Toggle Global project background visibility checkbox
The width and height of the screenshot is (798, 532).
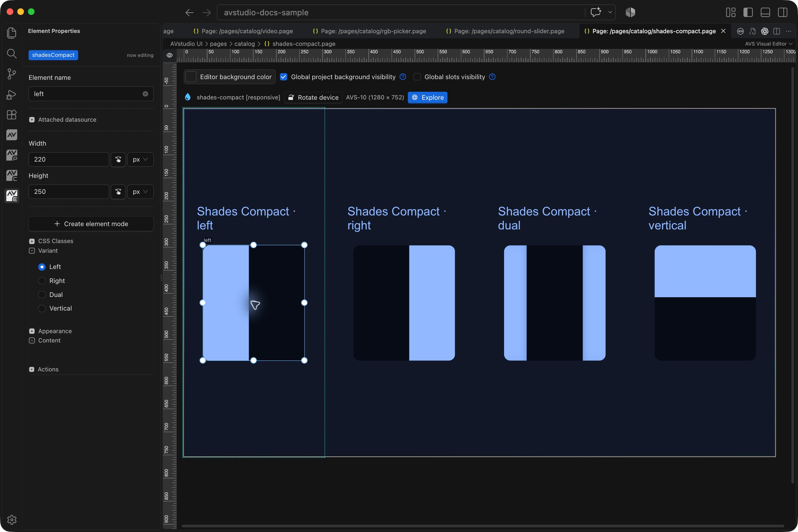tap(284, 77)
